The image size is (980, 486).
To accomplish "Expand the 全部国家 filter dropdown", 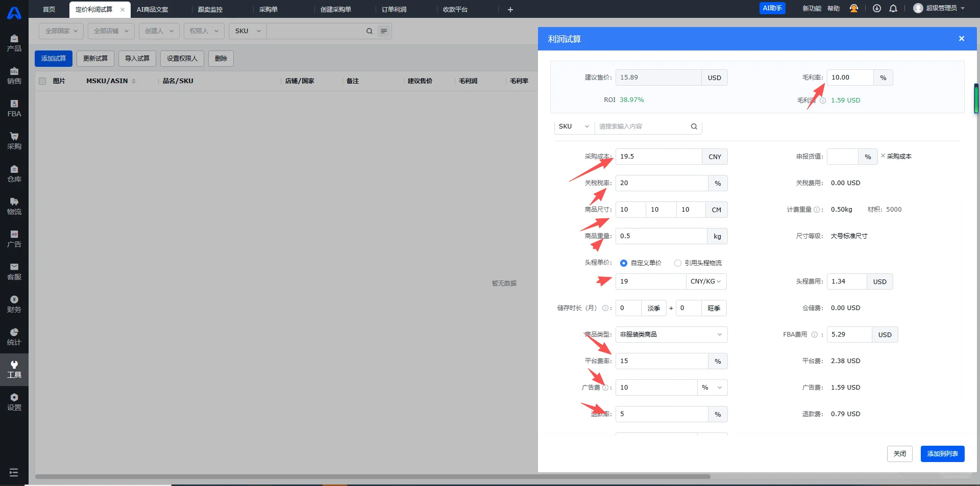I will [61, 31].
